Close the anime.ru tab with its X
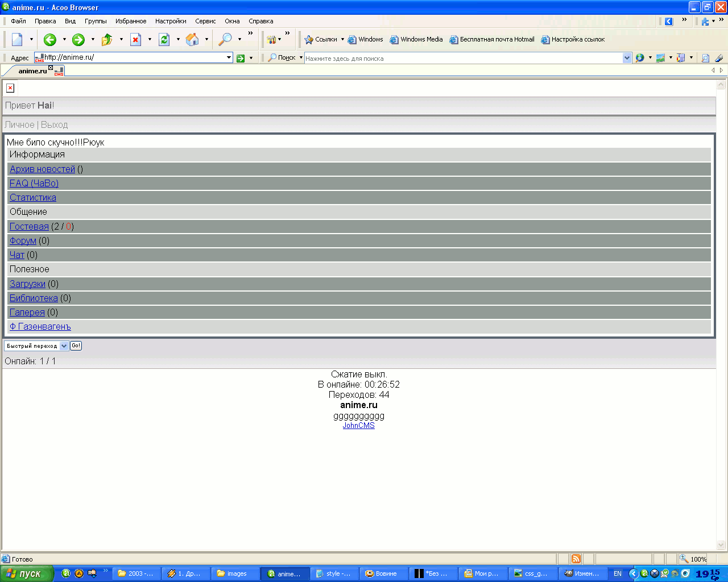Viewport: 728px width, 582px height. click(51, 68)
